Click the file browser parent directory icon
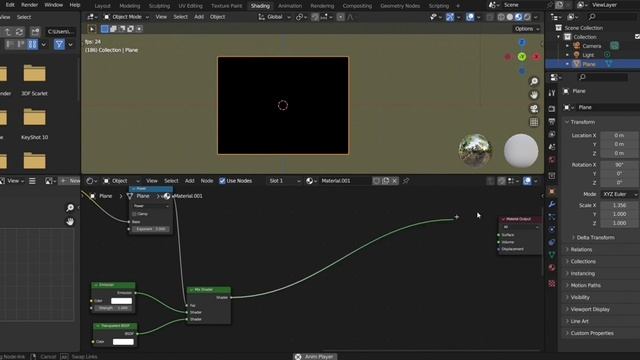This screenshot has width=640, height=360. coord(7,31)
